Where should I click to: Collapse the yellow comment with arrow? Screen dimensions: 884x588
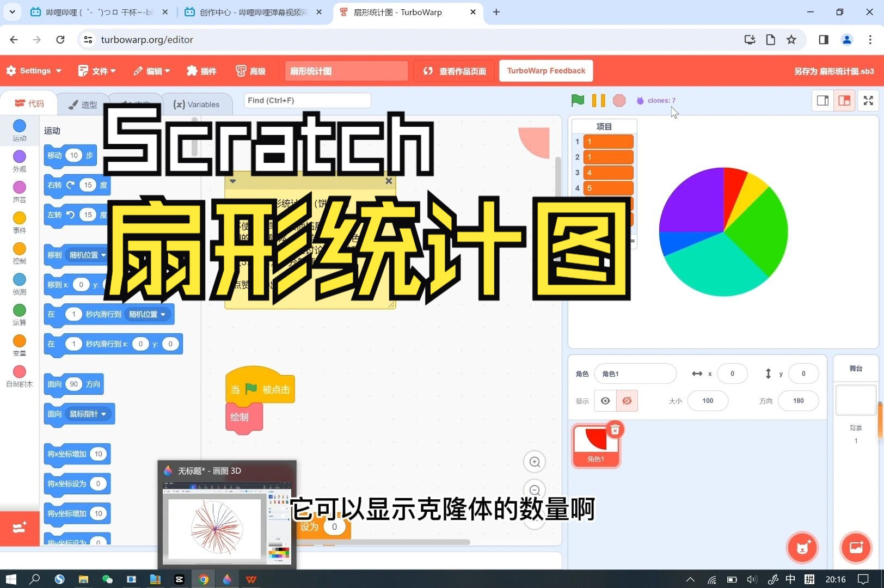pyautogui.click(x=233, y=181)
